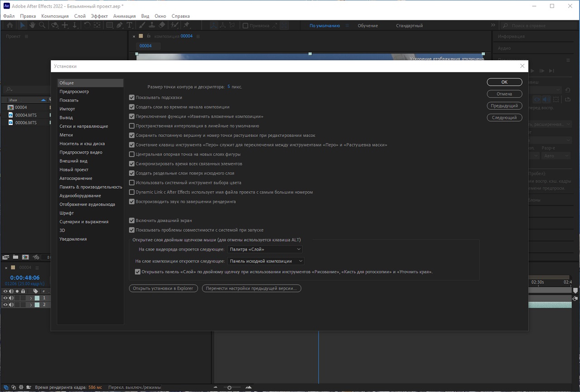
Task: Click the Zoom magnifier tool
Action: click(x=43, y=25)
